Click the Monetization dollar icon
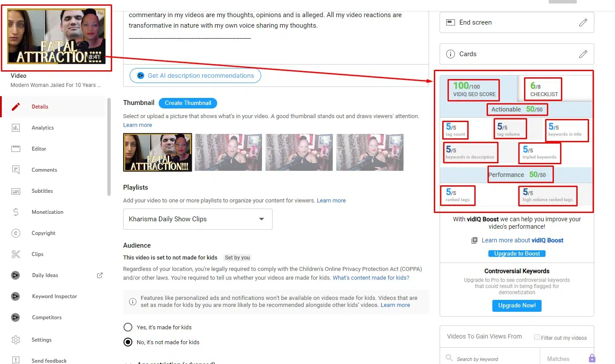The height and width of the screenshot is (364, 615). 16,212
